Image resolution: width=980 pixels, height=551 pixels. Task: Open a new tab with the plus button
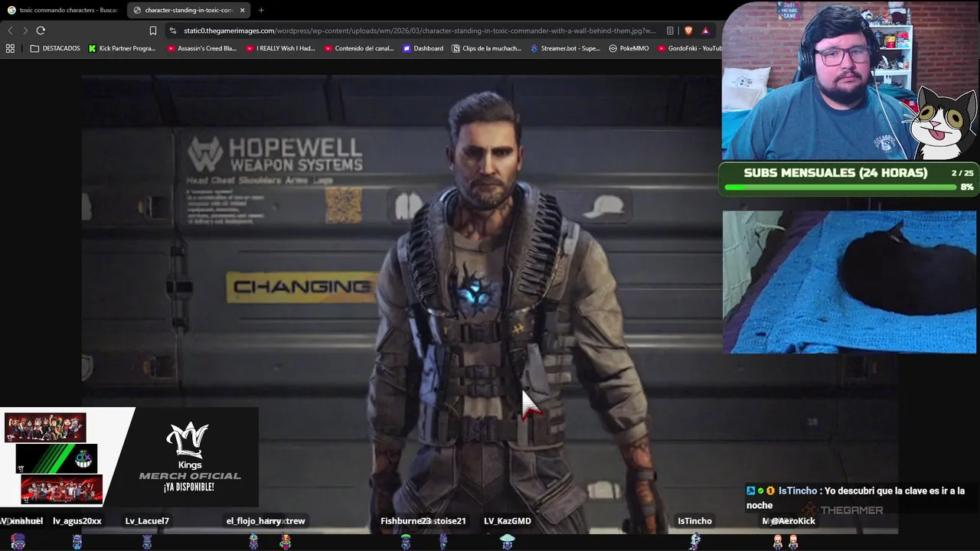pos(261,10)
